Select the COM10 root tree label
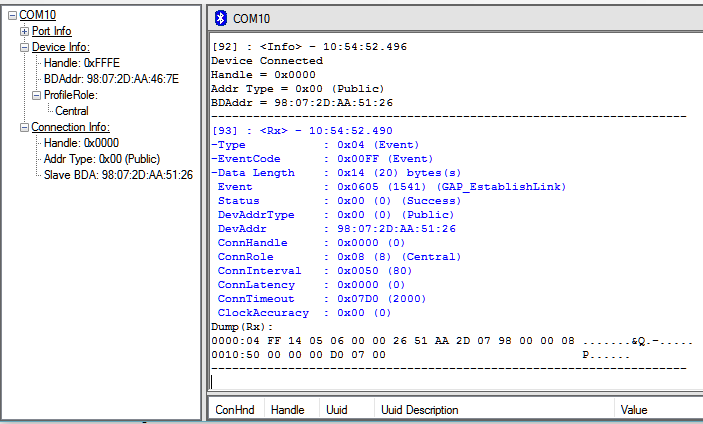This screenshot has height=424, width=703. 37,15
